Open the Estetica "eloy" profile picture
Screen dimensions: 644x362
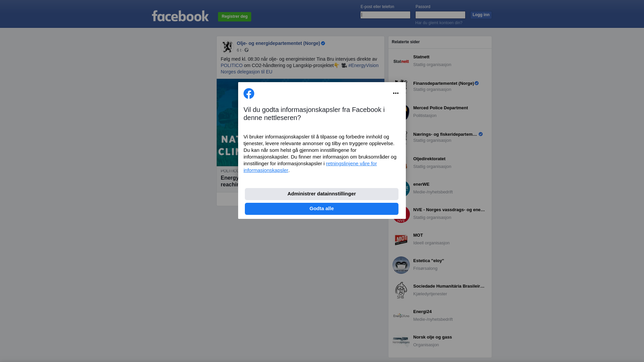401,265
